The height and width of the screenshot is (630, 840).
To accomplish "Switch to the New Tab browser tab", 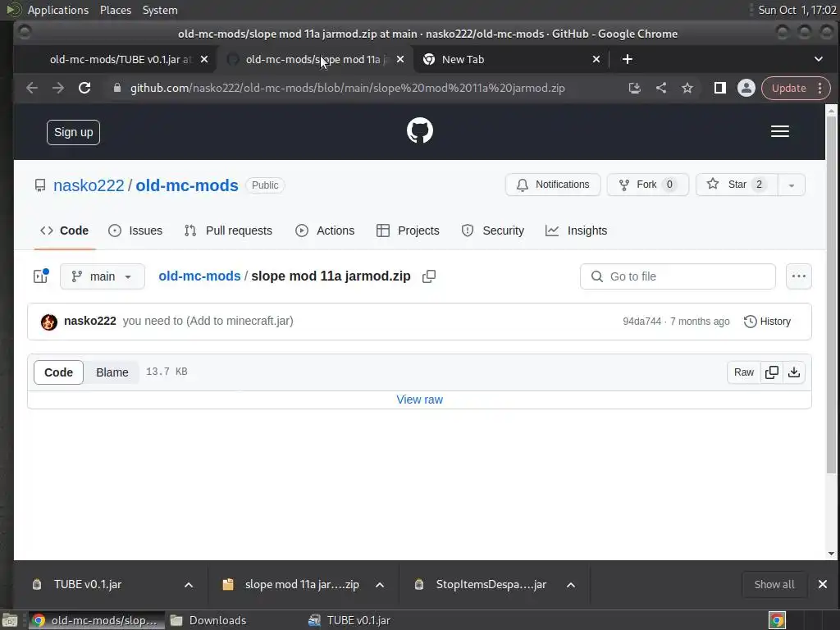I will click(511, 59).
